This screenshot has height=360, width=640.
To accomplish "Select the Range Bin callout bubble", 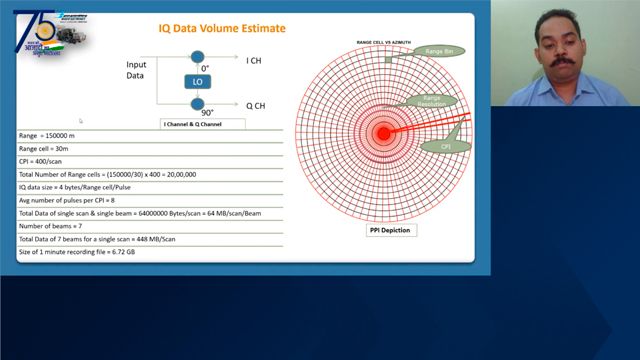I will click(x=439, y=51).
